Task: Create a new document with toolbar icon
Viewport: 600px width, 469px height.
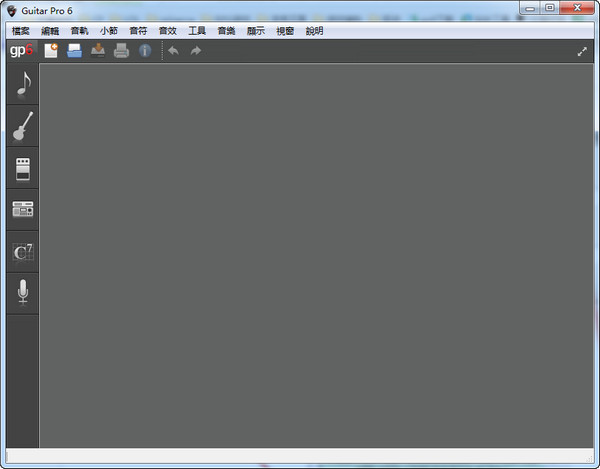Action: pyautogui.click(x=51, y=50)
